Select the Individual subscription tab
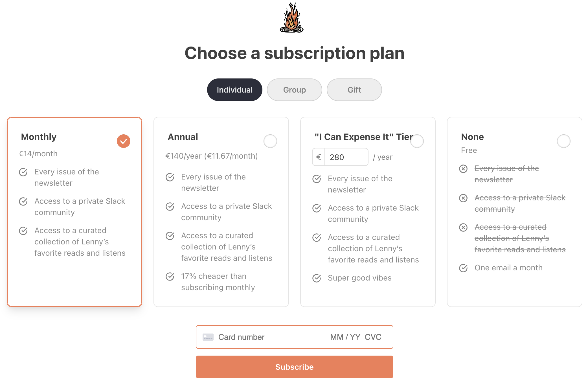Viewport: 588px width, 381px height. [x=234, y=89]
